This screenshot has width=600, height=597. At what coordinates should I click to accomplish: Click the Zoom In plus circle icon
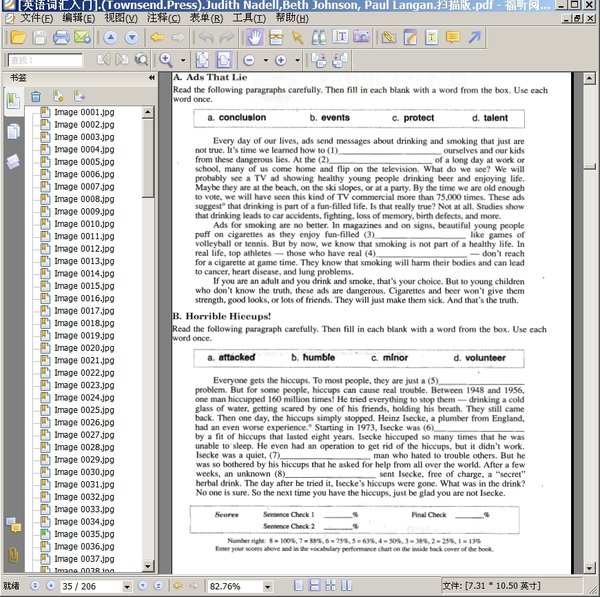coord(281,60)
